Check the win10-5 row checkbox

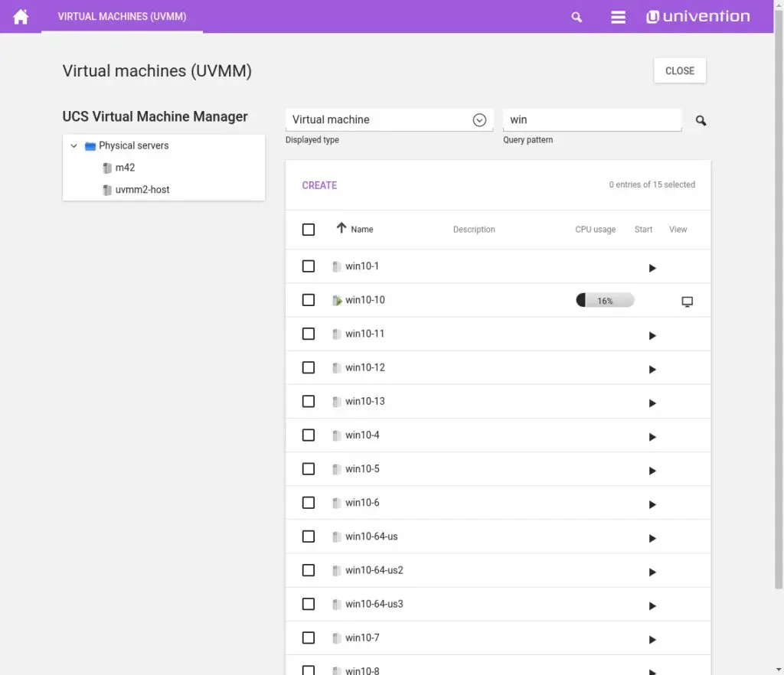click(x=309, y=468)
